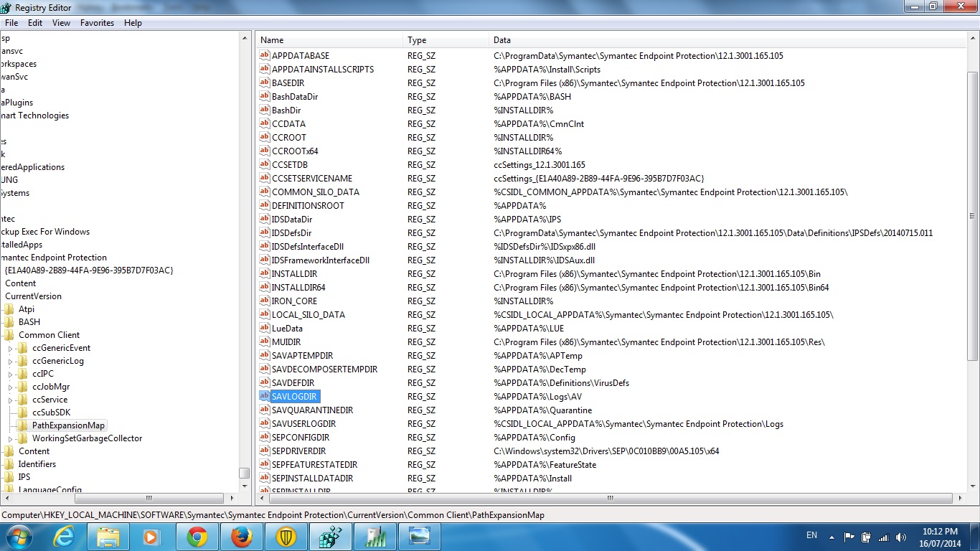Select the {E1A40A89-2B89-44FA-9E96-395B7D7F03AC} tree key
The height and width of the screenshot is (551, 980).
tap(89, 270)
